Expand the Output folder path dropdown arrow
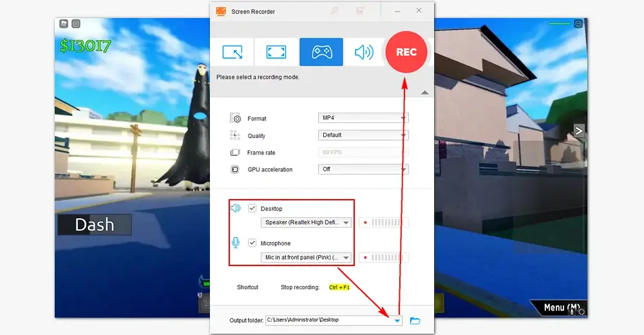Image resolution: width=644 pixels, height=335 pixels. (397, 320)
